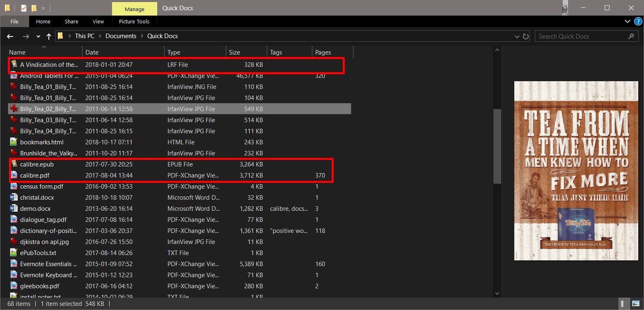Click the breadcrumb chevron after Documents

[x=142, y=36]
